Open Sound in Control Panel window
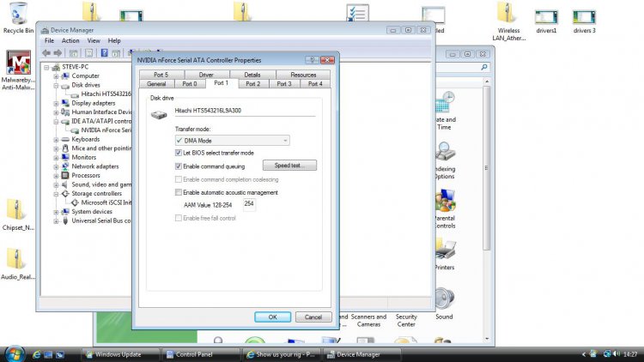 pos(445,304)
